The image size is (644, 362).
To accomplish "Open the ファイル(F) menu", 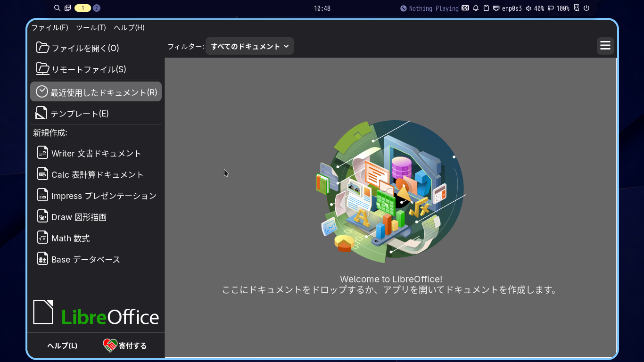I will coord(50,27).
